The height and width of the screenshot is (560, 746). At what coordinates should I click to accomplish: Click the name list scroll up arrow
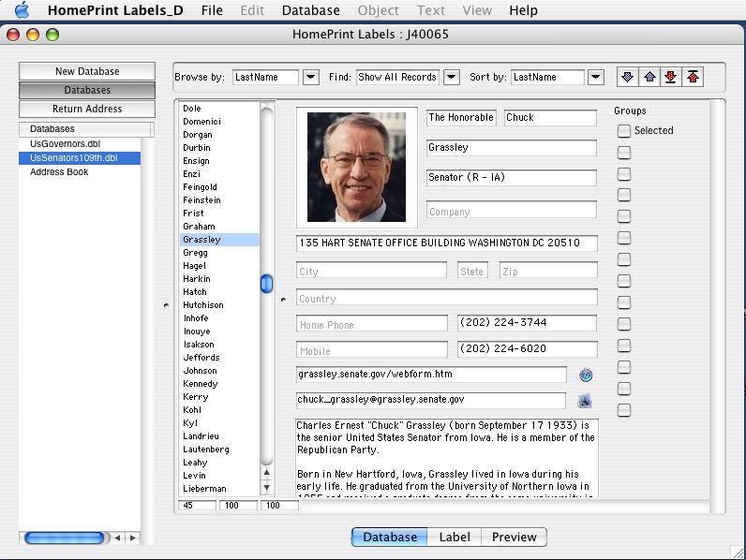(266, 473)
